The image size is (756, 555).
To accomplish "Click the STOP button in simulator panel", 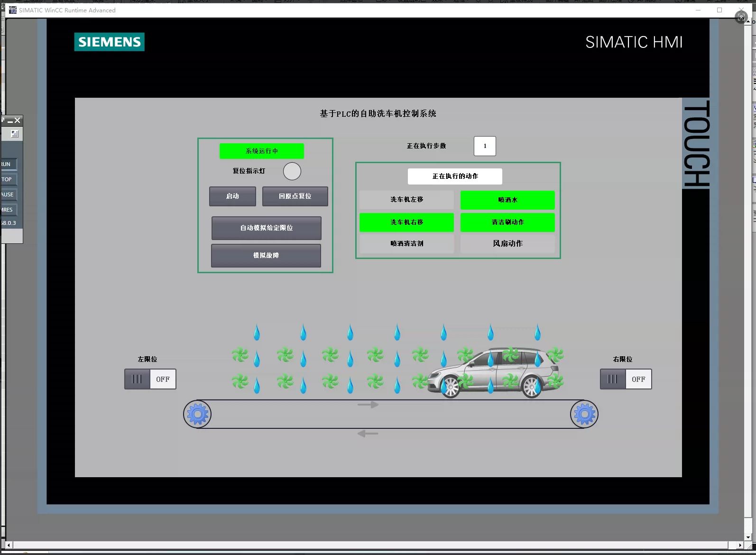I will (x=9, y=179).
